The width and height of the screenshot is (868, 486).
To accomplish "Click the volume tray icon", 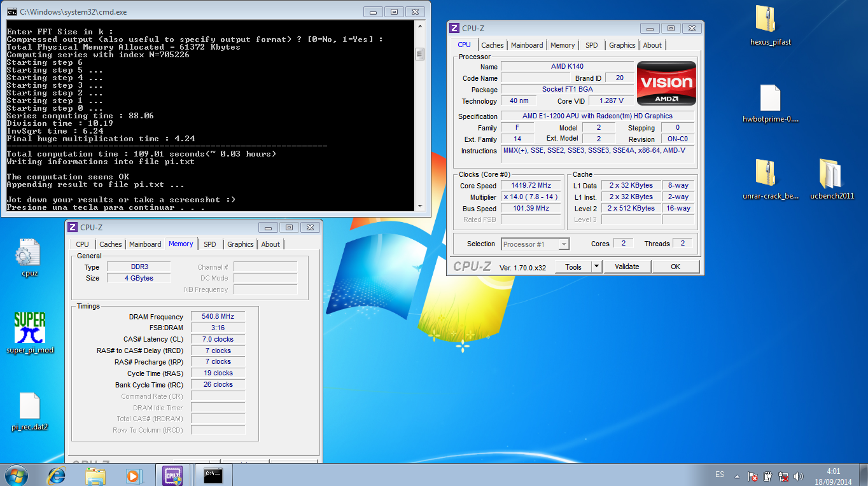I will 799,476.
